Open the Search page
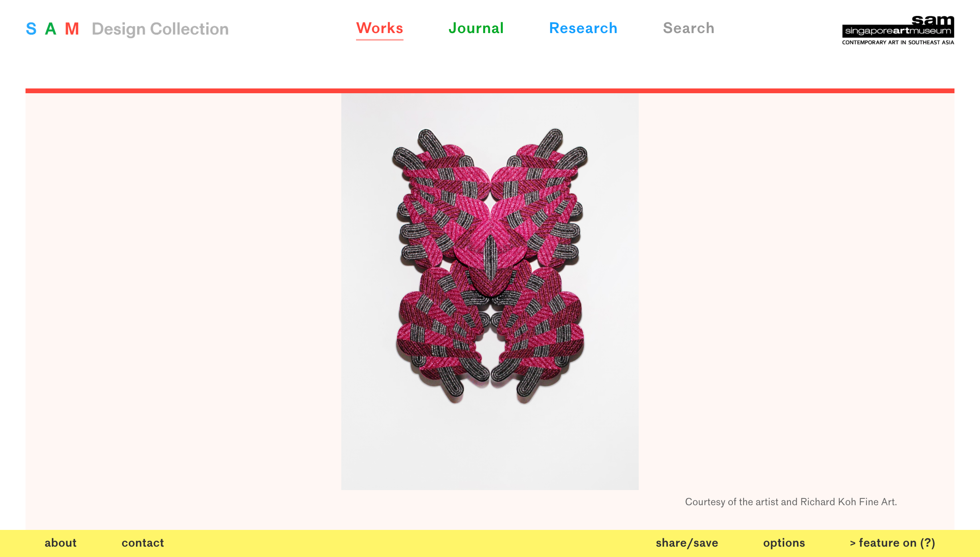The image size is (980, 557). [x=689, y=28]
